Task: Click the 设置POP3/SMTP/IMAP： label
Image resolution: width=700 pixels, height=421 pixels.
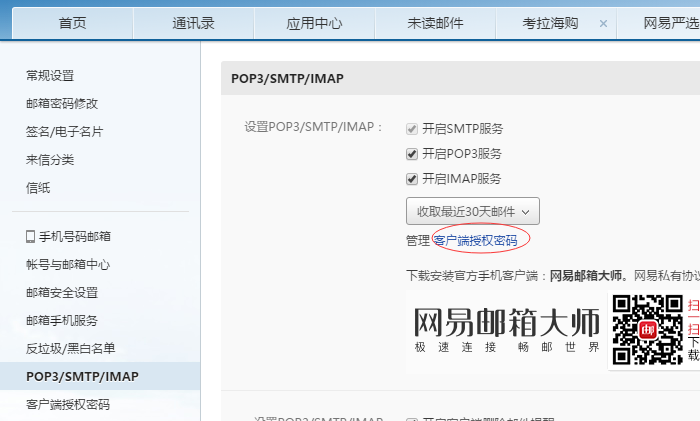Action: point(313,127)
